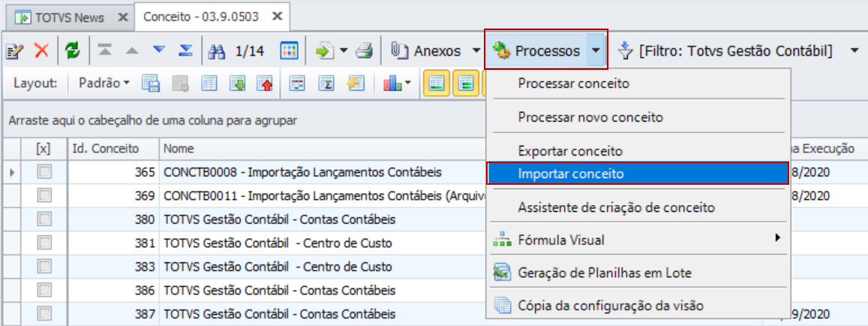Screen dimensions: 868x326
Task: Tick checkbox for row Id 380
Action: (44, 219)
